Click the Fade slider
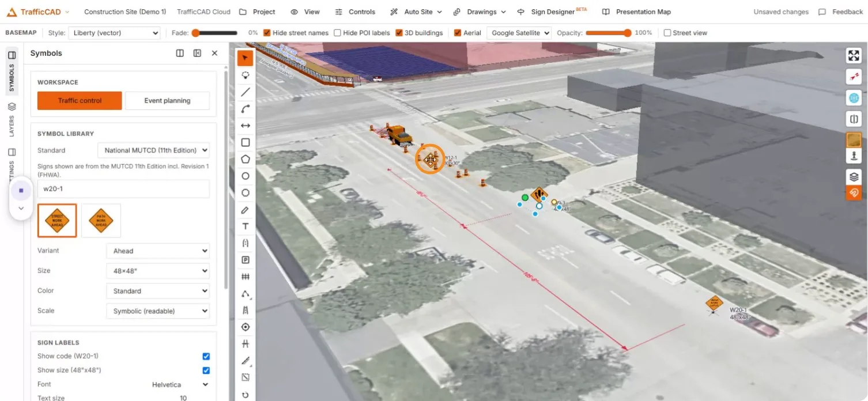868x401 pixels. (x=214, y=33)
